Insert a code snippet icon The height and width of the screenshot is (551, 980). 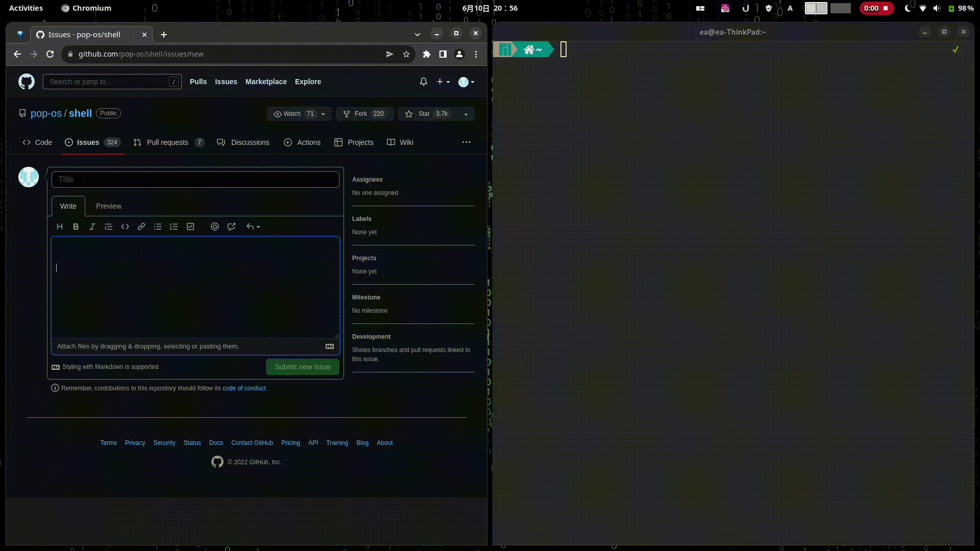tap(125, 227)
